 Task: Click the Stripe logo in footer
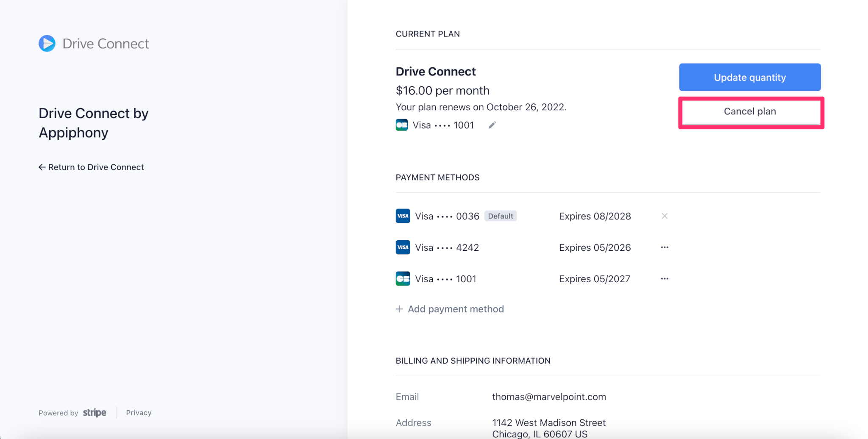coord(95,413)
